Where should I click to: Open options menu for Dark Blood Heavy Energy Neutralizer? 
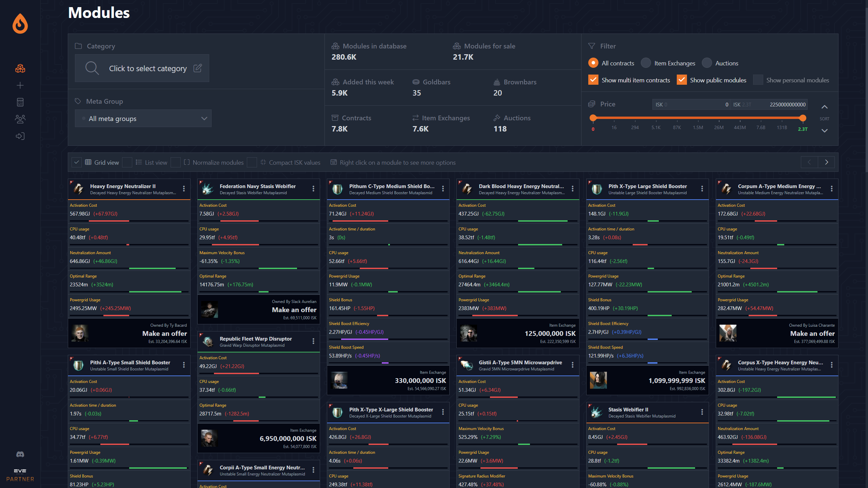click(x=573, y=188)
